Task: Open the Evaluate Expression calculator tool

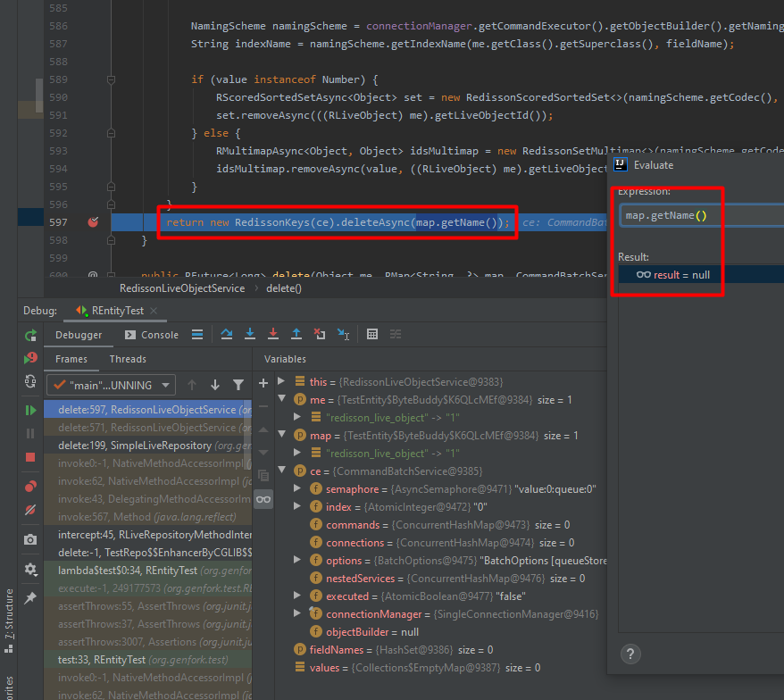Action: pos(372,334)
